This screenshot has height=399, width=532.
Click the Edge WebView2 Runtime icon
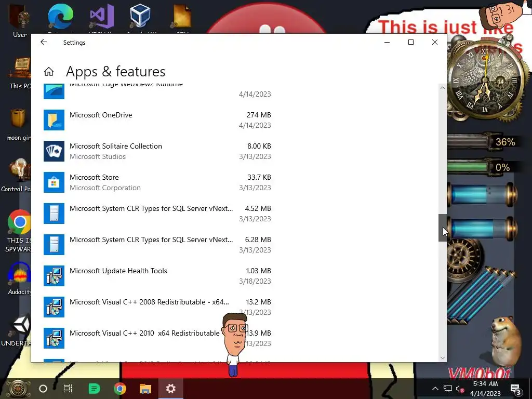tap(54, 91)
